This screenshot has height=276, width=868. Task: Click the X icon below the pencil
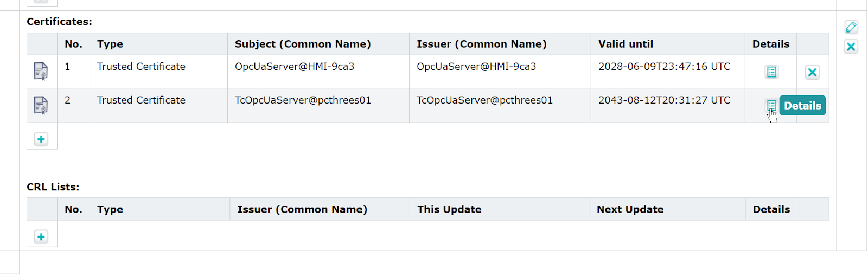click(851, 47)
